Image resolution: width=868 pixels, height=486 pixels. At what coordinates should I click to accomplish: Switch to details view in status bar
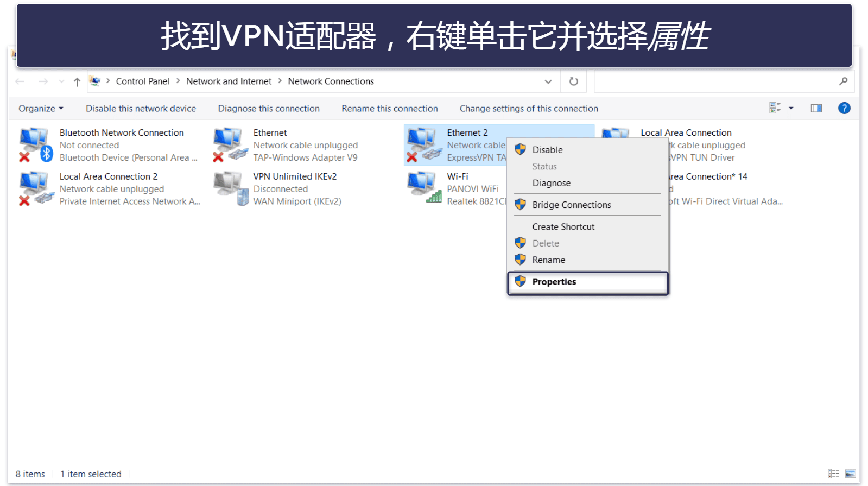pyautogui.click(x=833, y=474)
